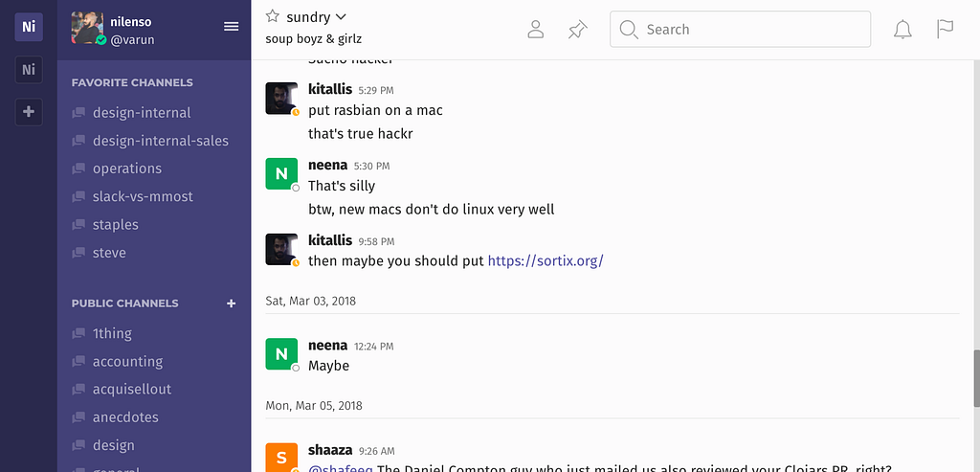Image resolution: width=980 pixels, height=472 pixels.
Task: Open the anecdotes channel
Action: tap(125, 417)
